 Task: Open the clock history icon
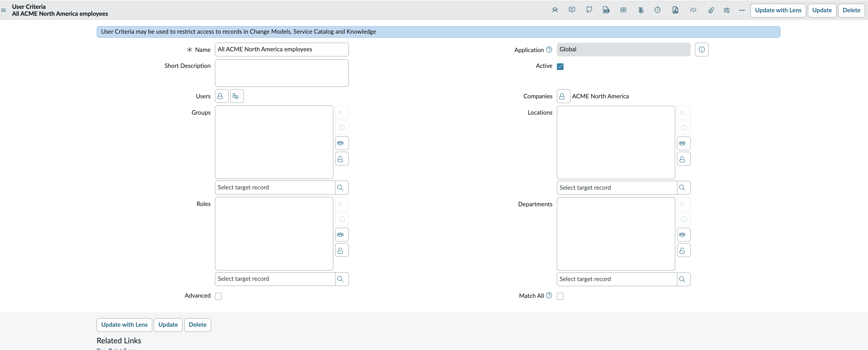[657, 10]
